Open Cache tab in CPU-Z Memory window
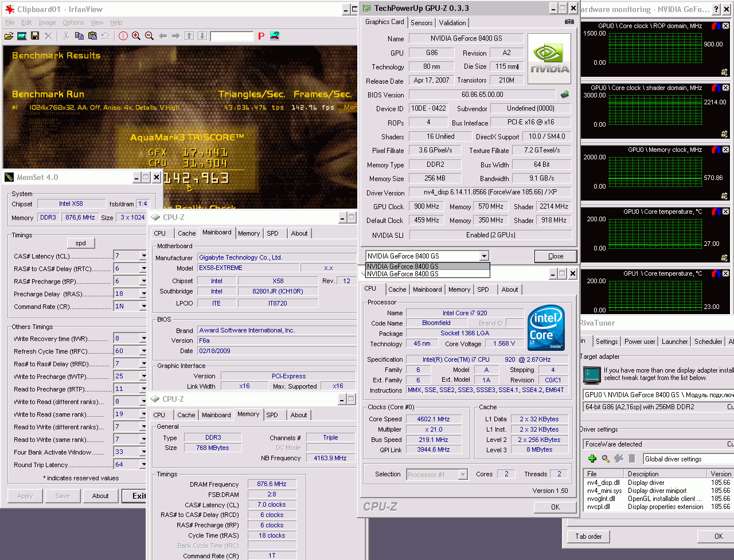The image size is (734, 560). coord(186,415)
